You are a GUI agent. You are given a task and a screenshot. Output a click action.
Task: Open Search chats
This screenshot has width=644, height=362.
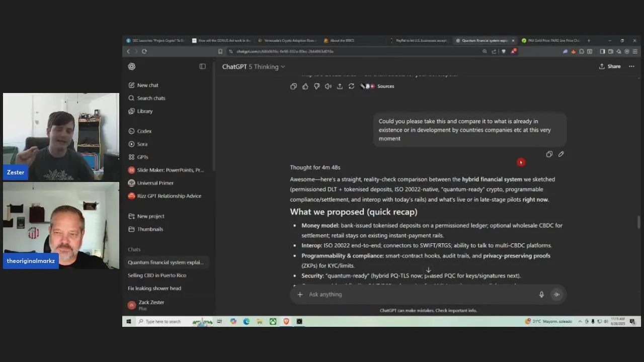click(147, 98)
